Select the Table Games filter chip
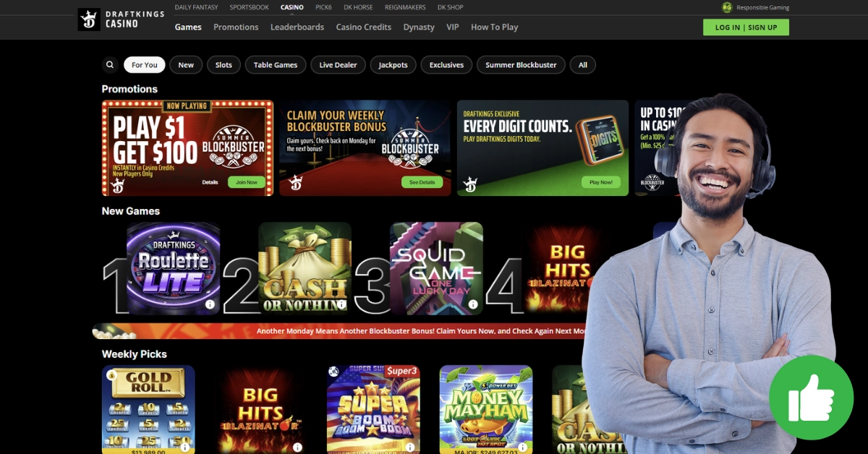 tap(276, 65)
